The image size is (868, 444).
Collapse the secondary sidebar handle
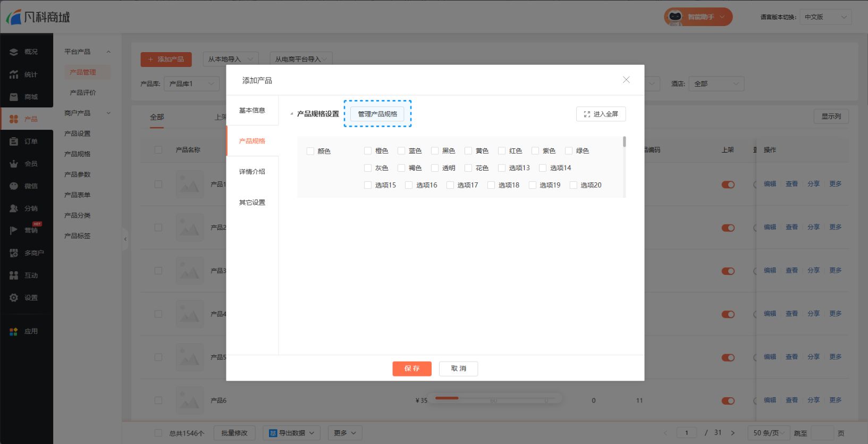[125, 239]
